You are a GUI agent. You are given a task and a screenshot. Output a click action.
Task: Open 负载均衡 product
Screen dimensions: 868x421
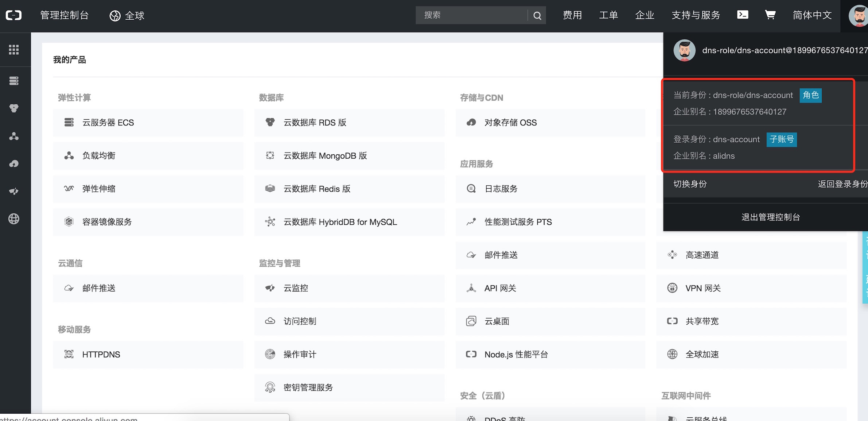(x=148, y=156)
